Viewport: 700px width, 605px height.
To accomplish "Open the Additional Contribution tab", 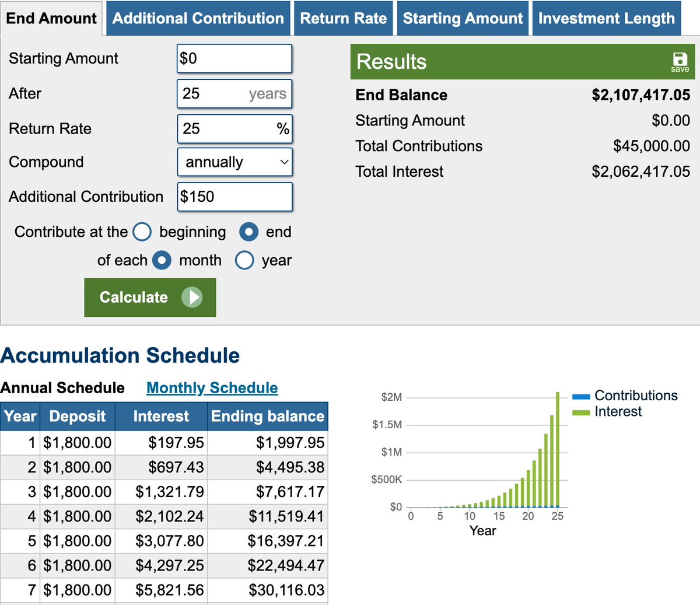I will point(198,18).
